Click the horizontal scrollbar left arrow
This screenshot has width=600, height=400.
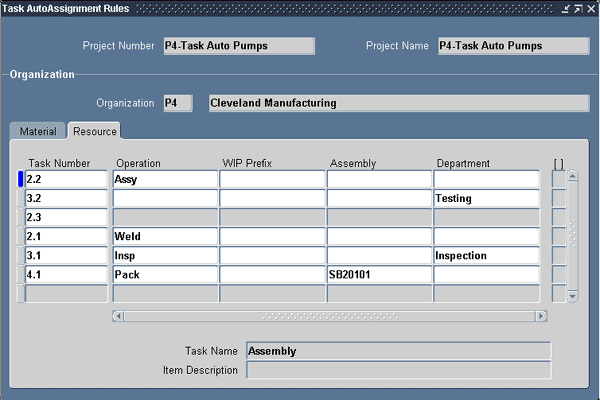tap(118, 316)
